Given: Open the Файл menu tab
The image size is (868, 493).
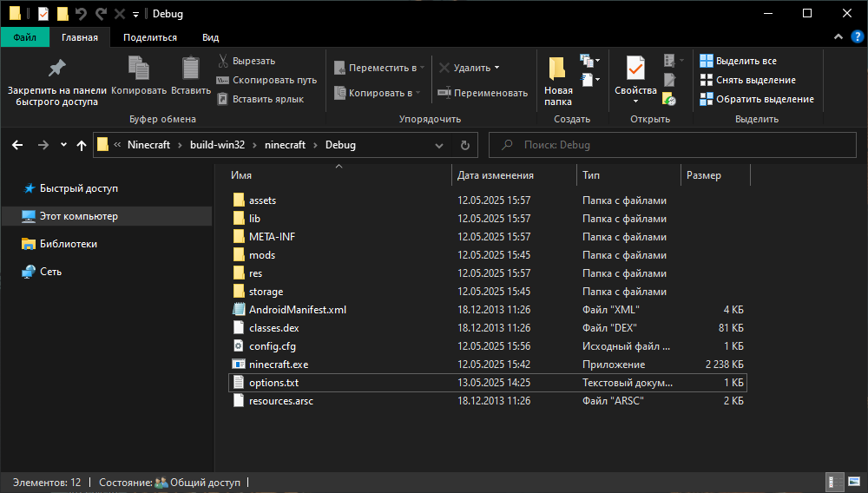Looking at the screenshot, I should coord(24,37).
